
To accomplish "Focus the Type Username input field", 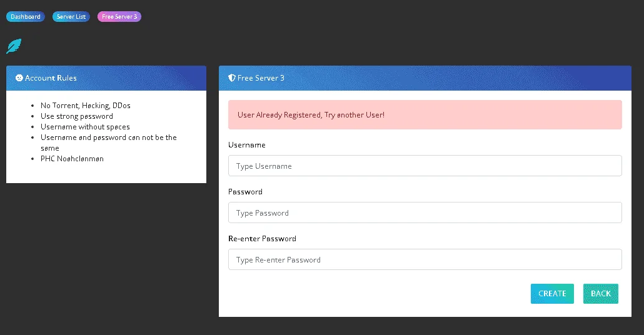I will coord(425,166).
